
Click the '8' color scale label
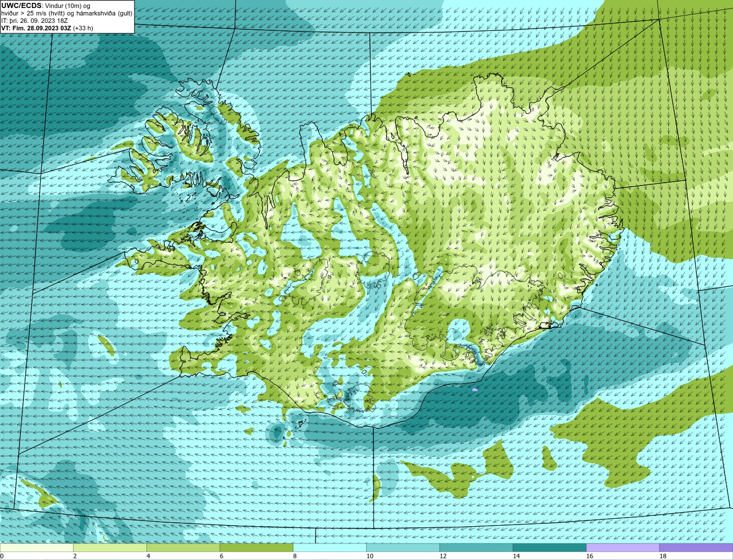point(295,556)
